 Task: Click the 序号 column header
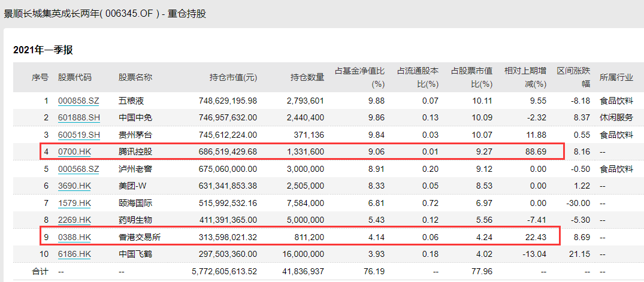pos(40,77)
